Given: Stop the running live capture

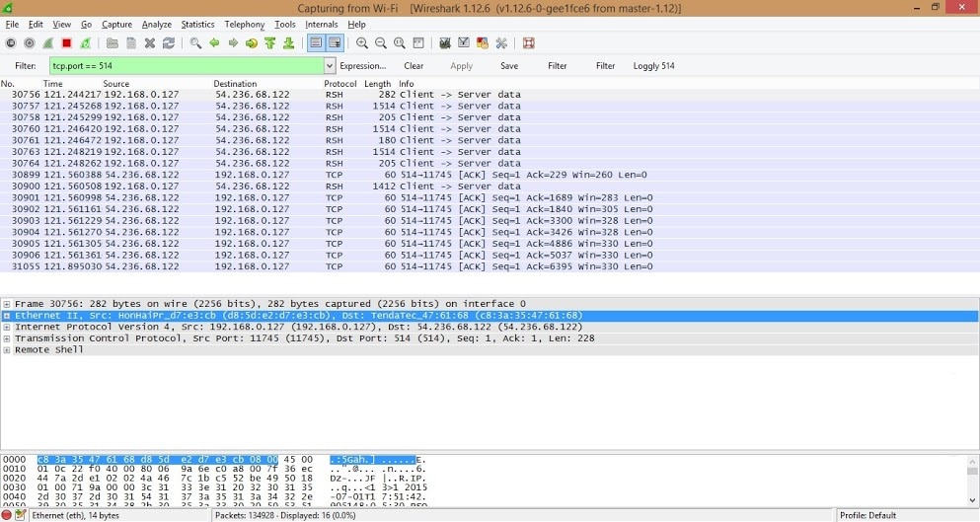Looking at the screenshot, I should (67, 43).
